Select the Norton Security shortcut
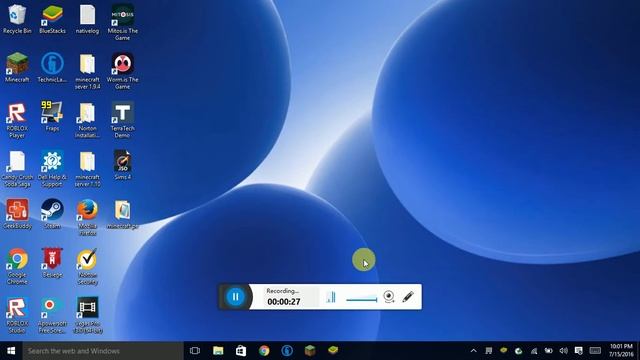Viewport: 640px width, 360px height. pos(87,266)
